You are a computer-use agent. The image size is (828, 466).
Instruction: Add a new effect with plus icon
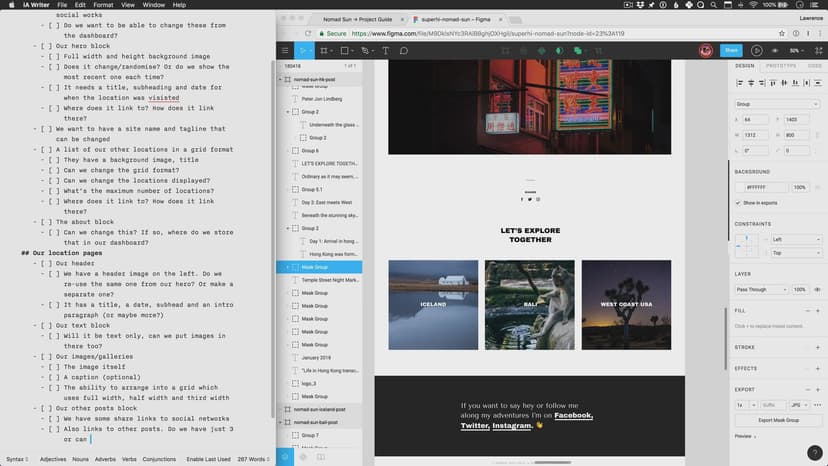818,368
